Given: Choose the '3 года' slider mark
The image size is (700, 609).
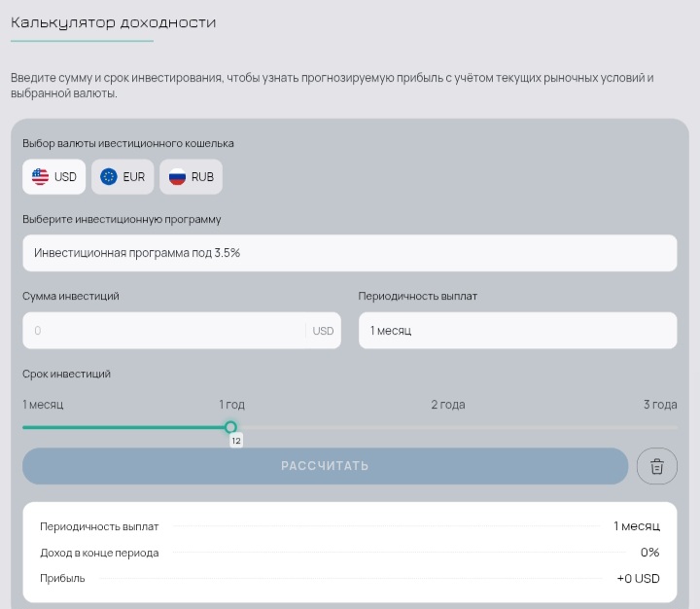Looking at the screenshot, I should (659, 405).
